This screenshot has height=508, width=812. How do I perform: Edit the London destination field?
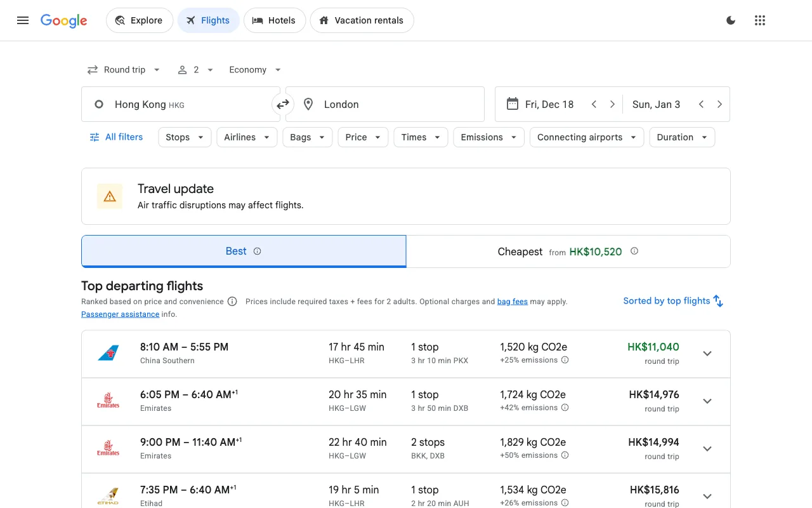click(x=385, y=104)
